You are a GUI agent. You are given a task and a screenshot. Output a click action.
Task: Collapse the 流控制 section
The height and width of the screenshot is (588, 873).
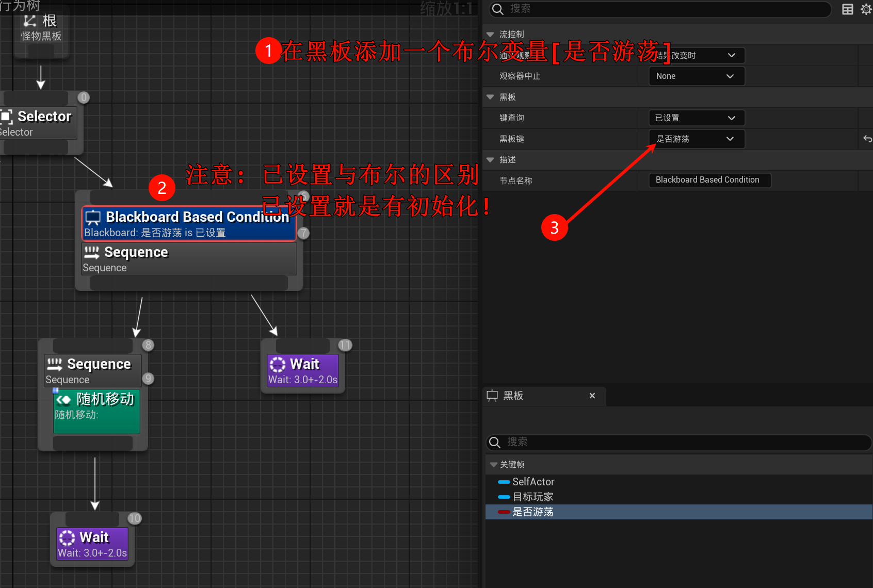490,35
